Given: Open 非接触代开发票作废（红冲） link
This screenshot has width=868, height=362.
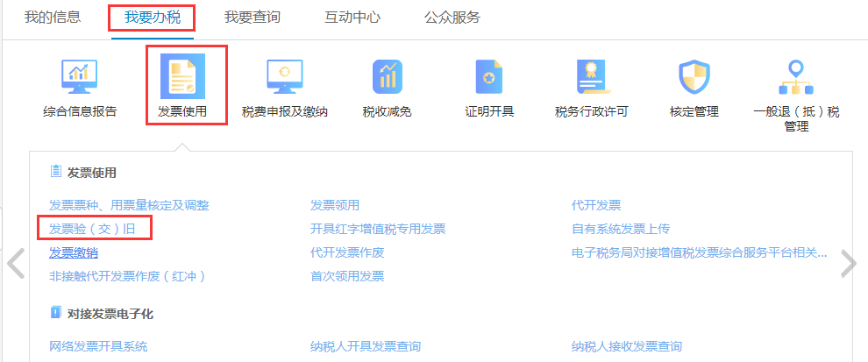Looking at the screenshot, I should click(127, 276).
